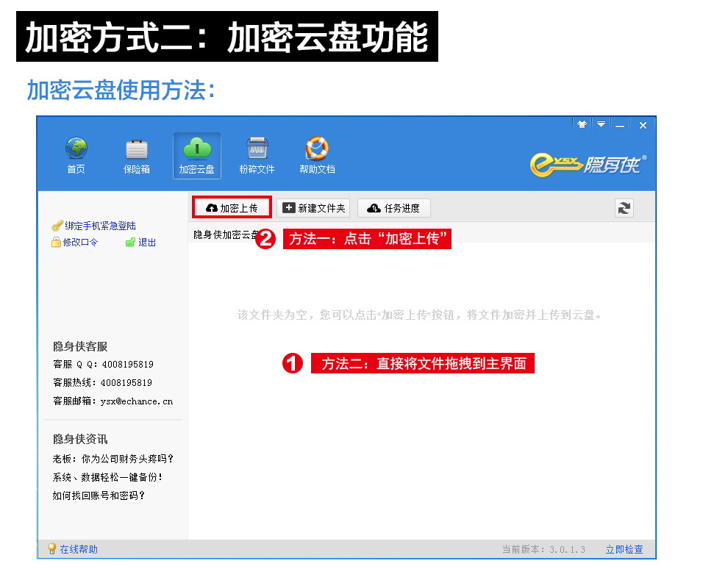Open the 帮助文档 lifebuoy icon

[x=317, y=155]
